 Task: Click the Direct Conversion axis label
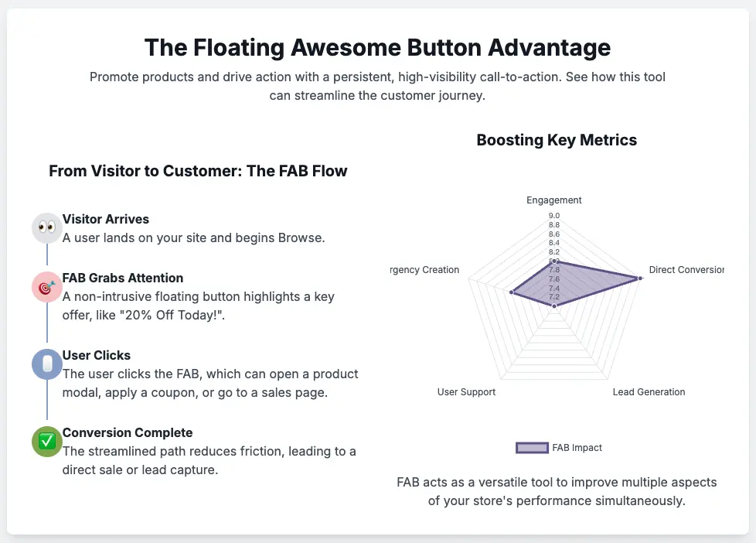pyautogui.click(x=686, y=270)
